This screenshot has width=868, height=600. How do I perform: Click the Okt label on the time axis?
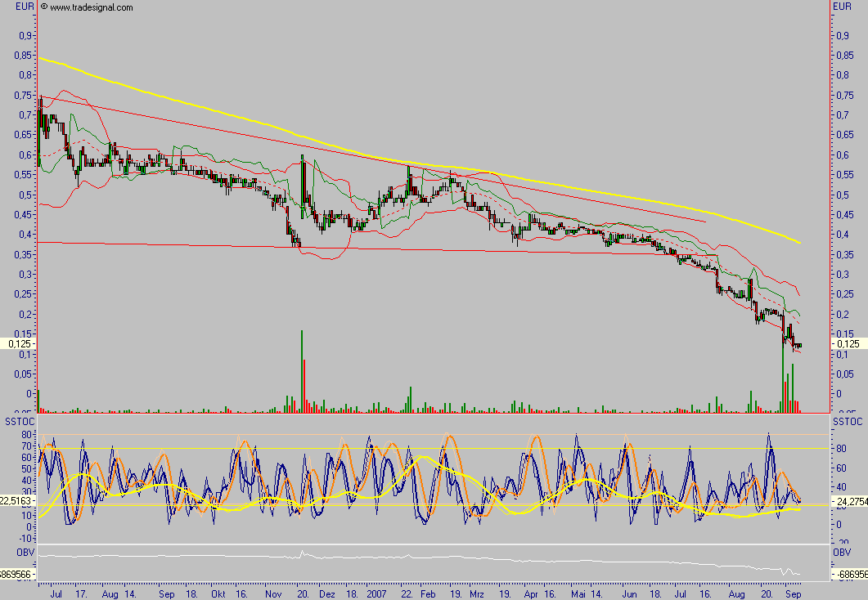click(x=218, y=592)
